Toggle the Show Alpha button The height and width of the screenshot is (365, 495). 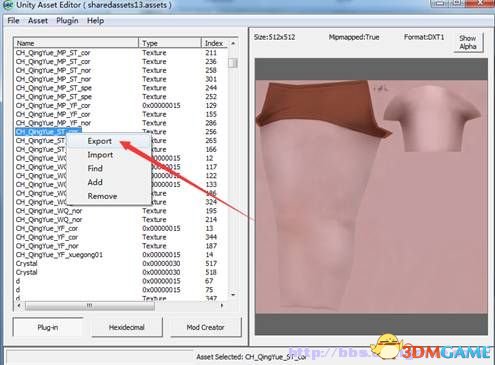pyautogui.click(x=468, y=42)
